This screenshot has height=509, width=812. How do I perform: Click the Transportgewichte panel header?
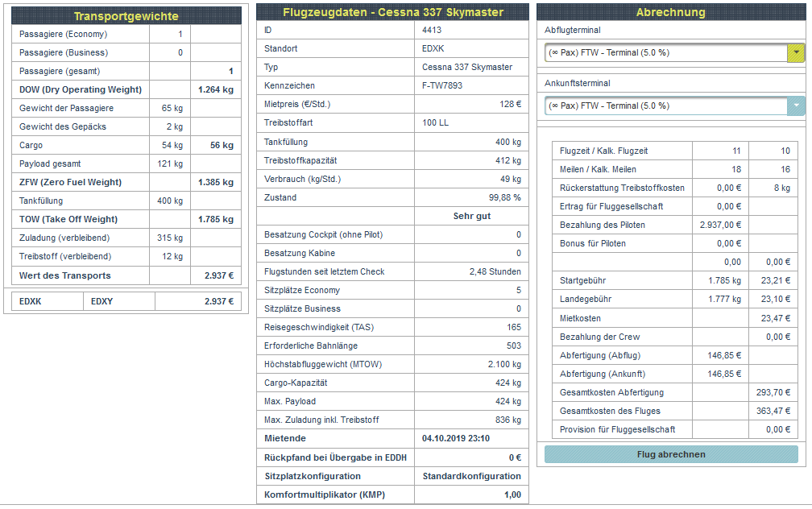point(126,16)
